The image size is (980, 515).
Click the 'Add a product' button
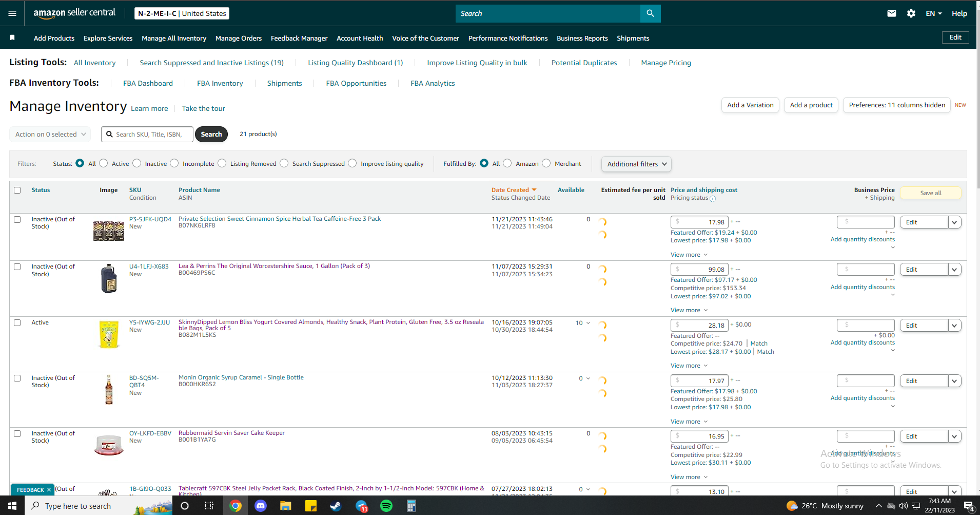tap(811, 105)
